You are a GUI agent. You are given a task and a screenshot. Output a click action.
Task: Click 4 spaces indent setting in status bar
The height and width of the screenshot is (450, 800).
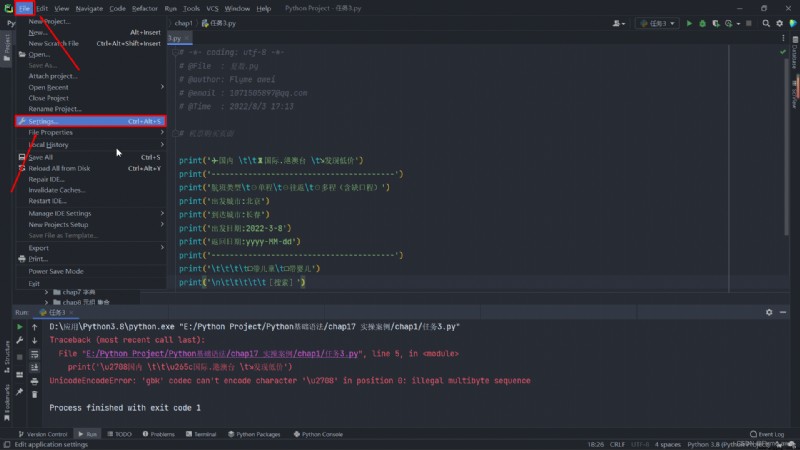[x=668, y=444]
